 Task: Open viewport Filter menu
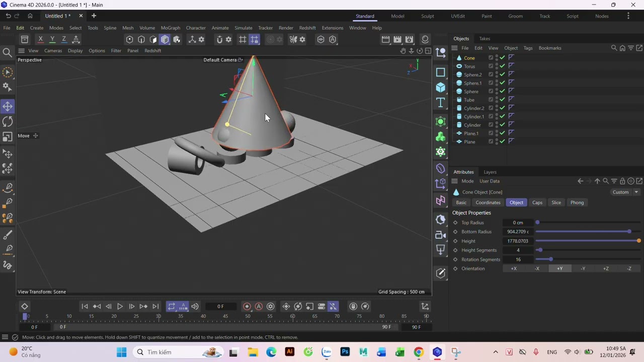[116, 51]
